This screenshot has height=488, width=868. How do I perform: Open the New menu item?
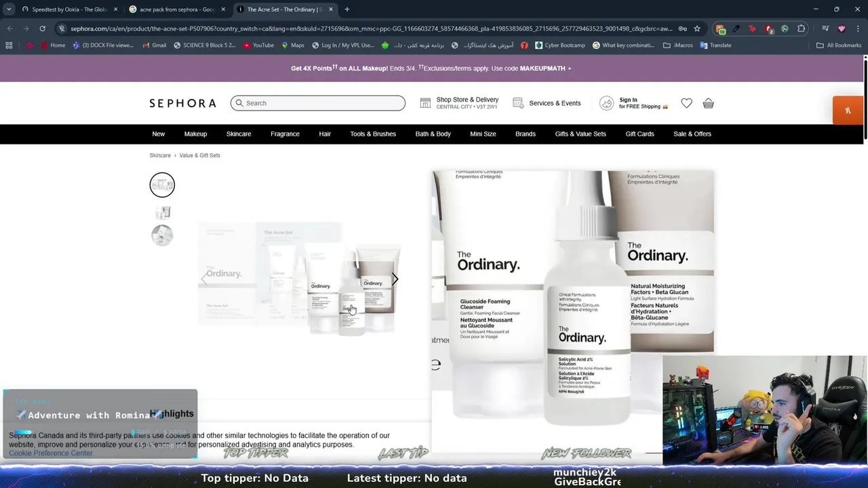point(159,134)
